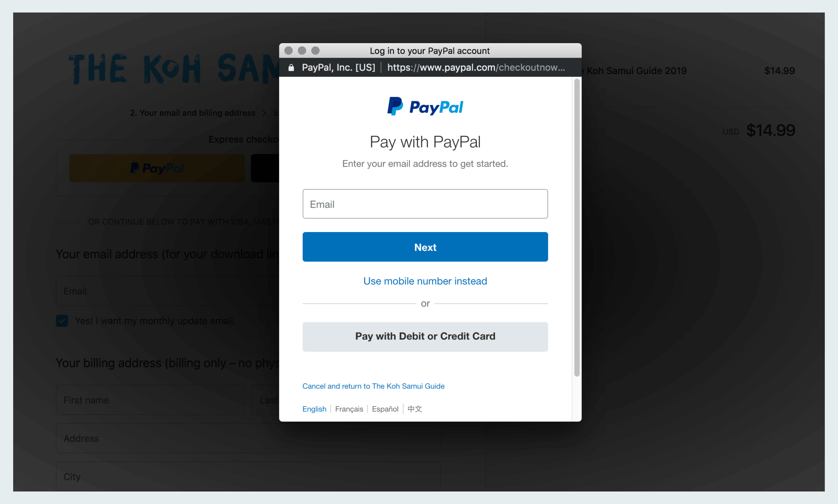This screenshot has width=838, height=504.
Task: Expand the language selector dropdown
Action: tap(314, 409)
